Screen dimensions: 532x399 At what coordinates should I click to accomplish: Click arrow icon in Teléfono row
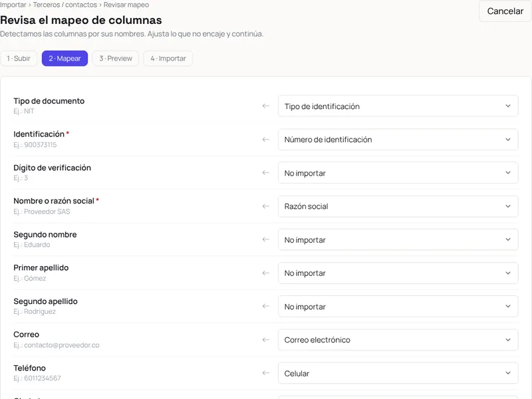click(x=265, y=373)
